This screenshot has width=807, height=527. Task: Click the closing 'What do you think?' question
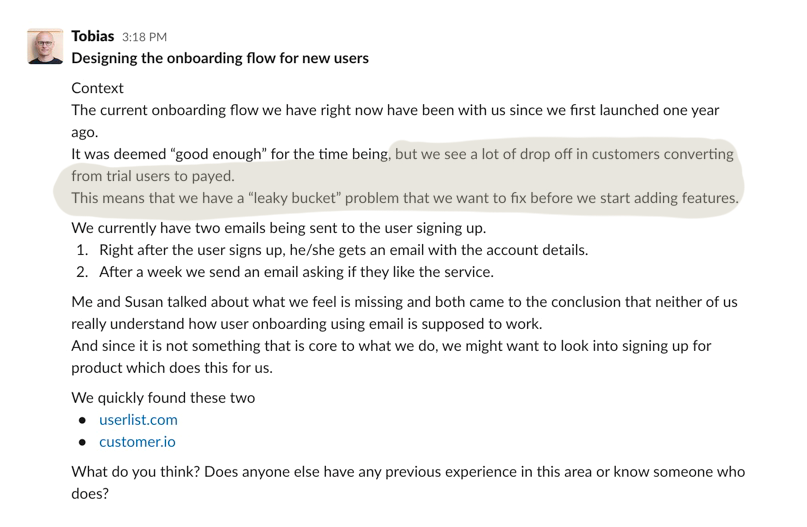tap(408, 483)
